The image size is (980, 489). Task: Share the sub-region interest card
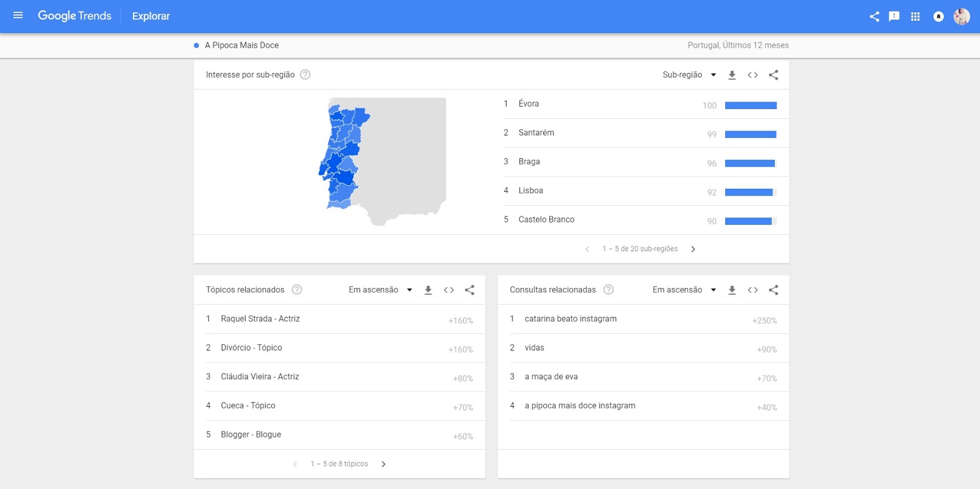(774, 75)
